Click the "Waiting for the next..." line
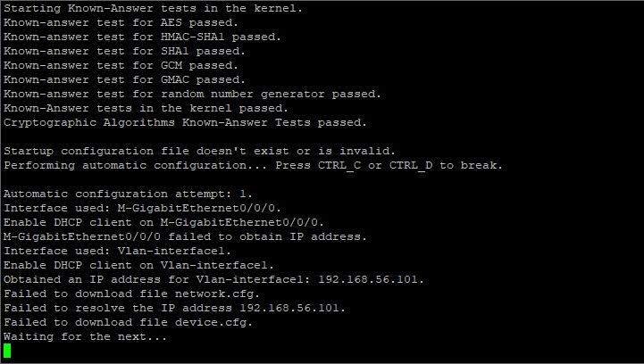Viewport: 644px width, 364px height. tap(85, 336)
